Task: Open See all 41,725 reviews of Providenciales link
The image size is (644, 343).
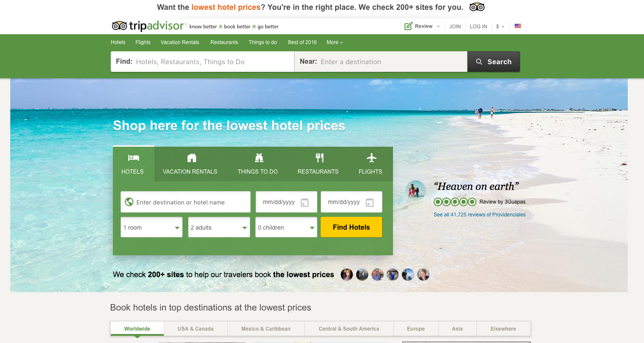Action: (x=479, y=215)
